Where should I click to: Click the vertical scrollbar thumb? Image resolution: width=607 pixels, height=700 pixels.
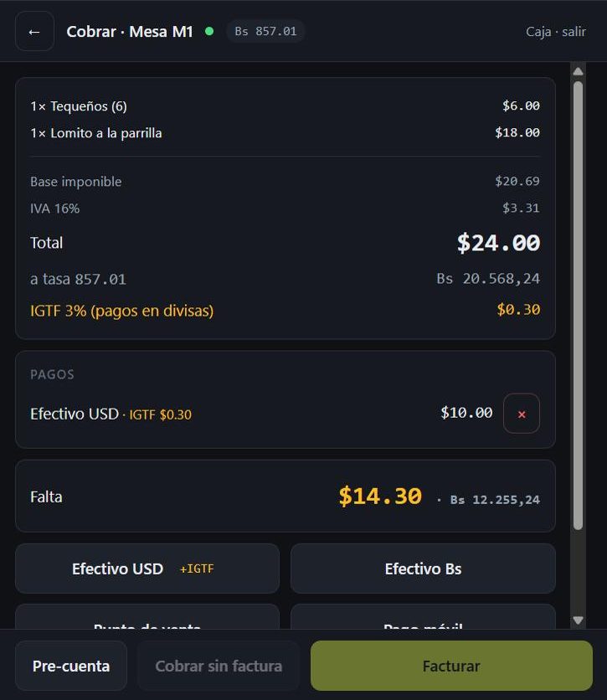pyautogui.click(x=578, y=306)
